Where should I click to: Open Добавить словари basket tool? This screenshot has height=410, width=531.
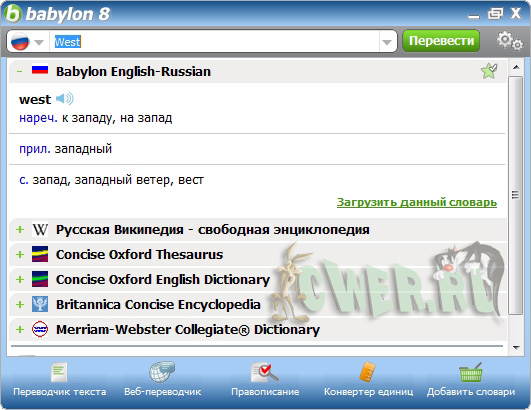(471, 379)
